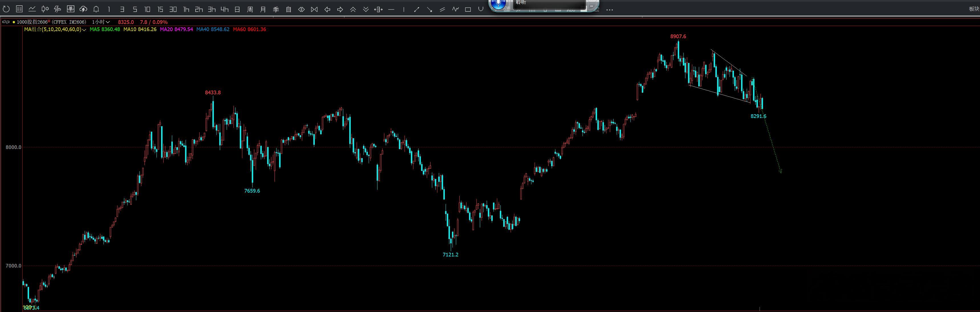The height and width of the screenshot is (312, 980).
Task: Select the 10-minute period
Action: (x=148, y=9)
